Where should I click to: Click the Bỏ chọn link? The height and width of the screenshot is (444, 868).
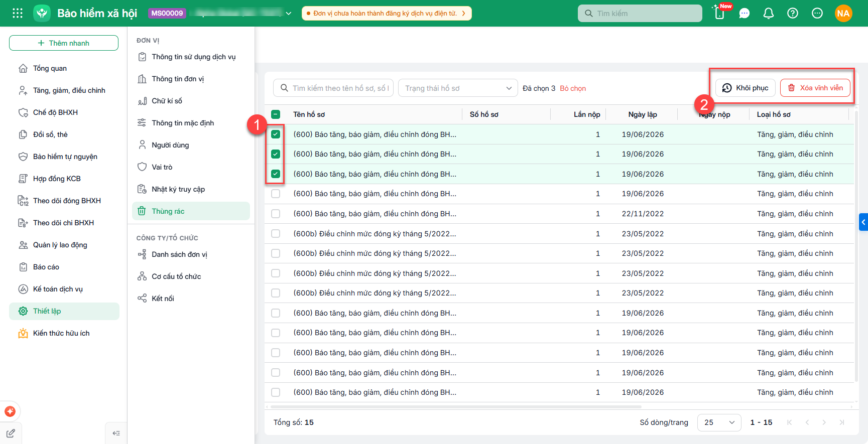point(573,88)
